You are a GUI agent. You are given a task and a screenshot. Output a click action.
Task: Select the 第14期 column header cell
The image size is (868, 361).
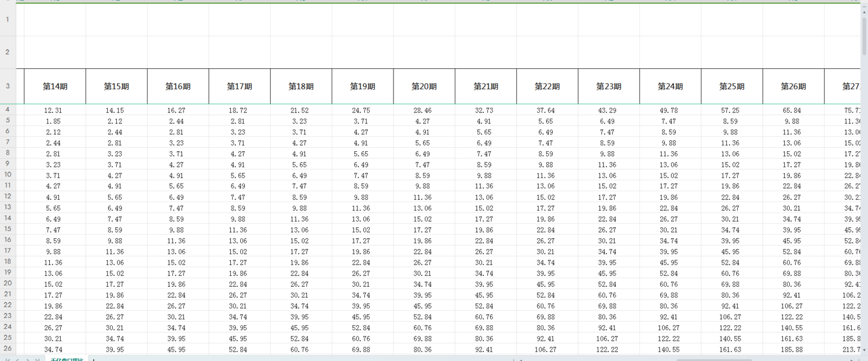(55, 86)
